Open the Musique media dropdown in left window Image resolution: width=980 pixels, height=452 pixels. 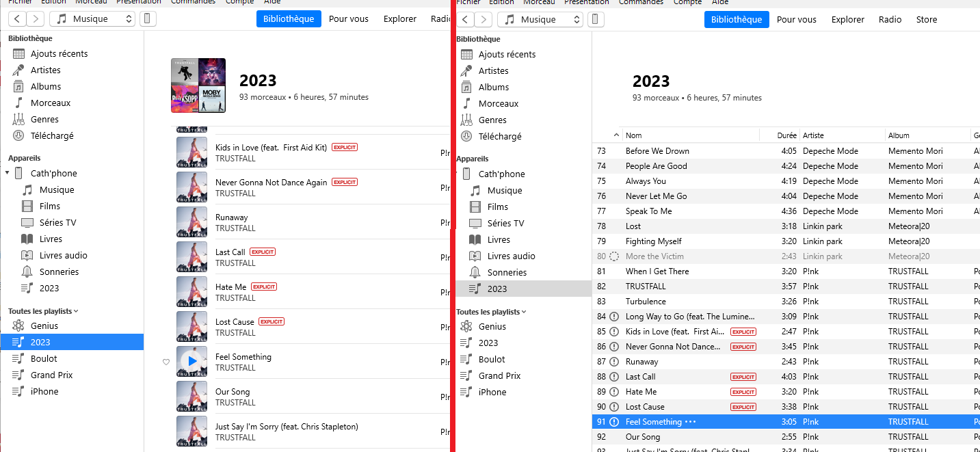92,19
